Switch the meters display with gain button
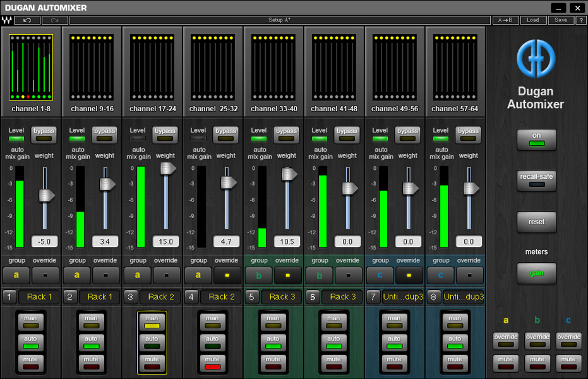The image size is (588, 379). (537, 274)
